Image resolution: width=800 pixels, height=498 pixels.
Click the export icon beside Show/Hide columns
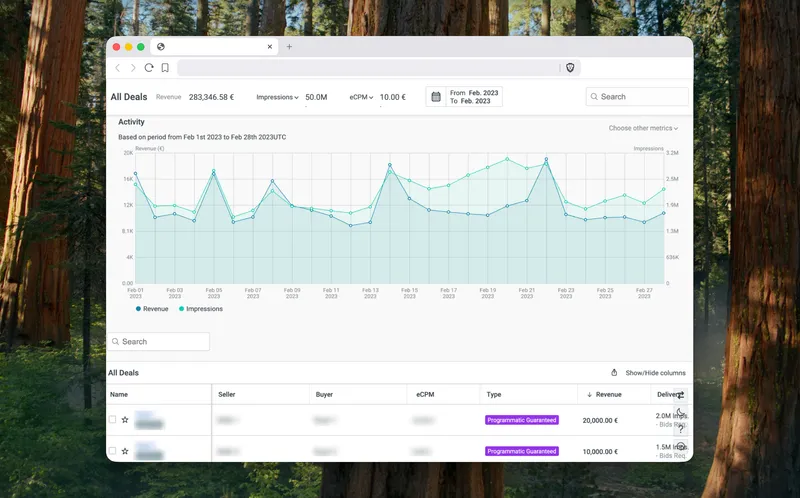614,372
